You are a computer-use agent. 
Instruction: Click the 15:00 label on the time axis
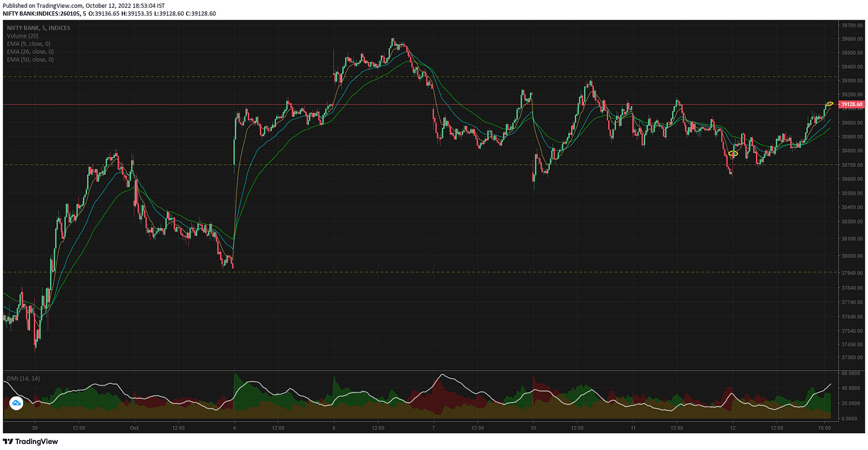click(x=824, y=427)
